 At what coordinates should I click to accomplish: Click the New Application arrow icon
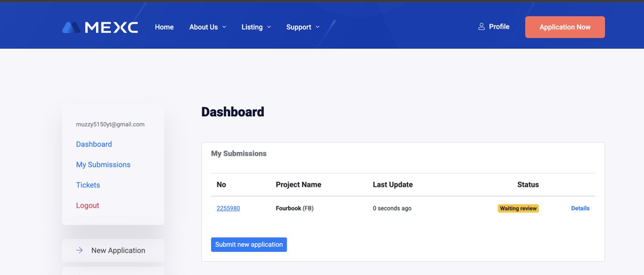[x=79, y=250]
